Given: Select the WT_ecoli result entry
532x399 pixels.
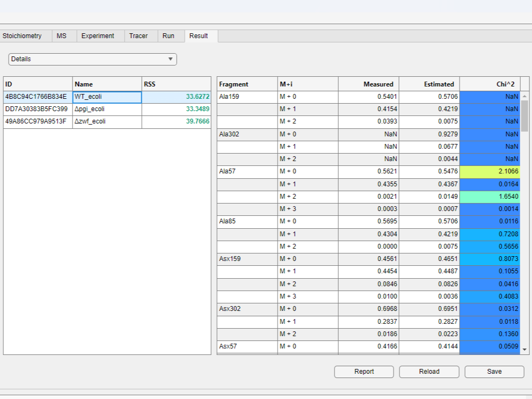Looking at the screenshot, I should (105, 97).
